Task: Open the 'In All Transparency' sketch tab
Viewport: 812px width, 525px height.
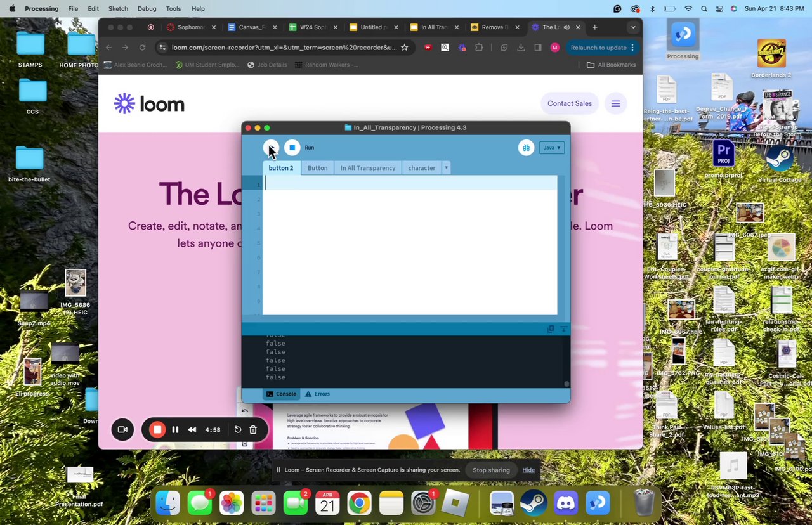Action: (368, 168)
